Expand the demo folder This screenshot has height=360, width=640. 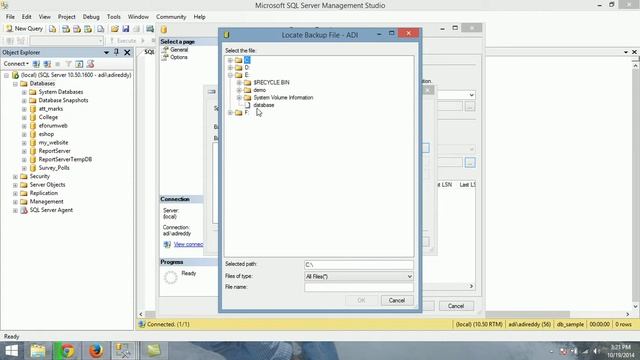tap(239, 90)
